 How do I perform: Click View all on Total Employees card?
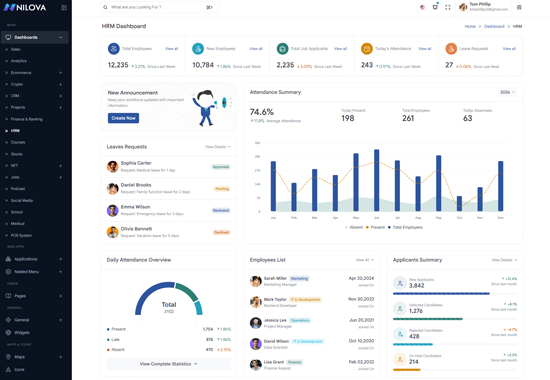[x=172, y=49]
